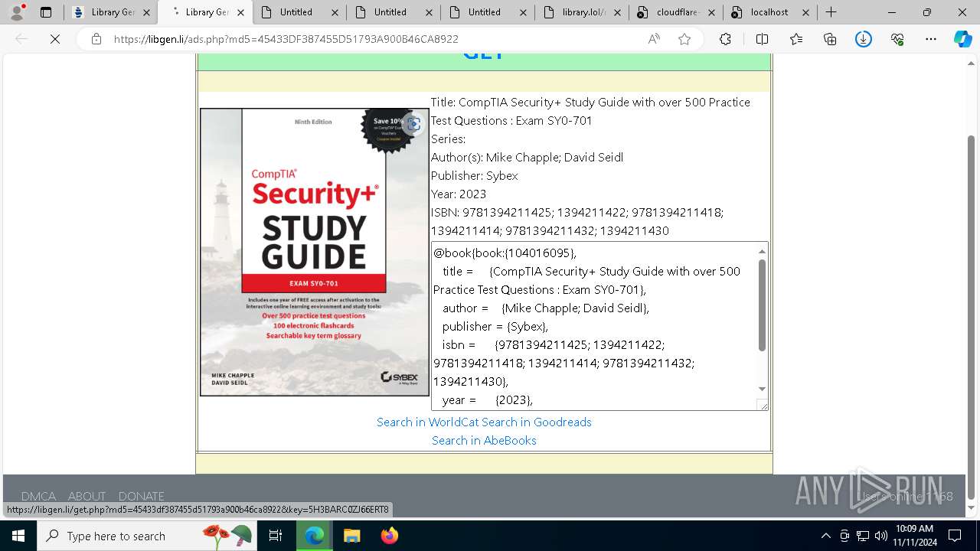This screenshot has height=551, width=980.
Task: Go back using the browser back arrow
Action: [x=21, y=39]
